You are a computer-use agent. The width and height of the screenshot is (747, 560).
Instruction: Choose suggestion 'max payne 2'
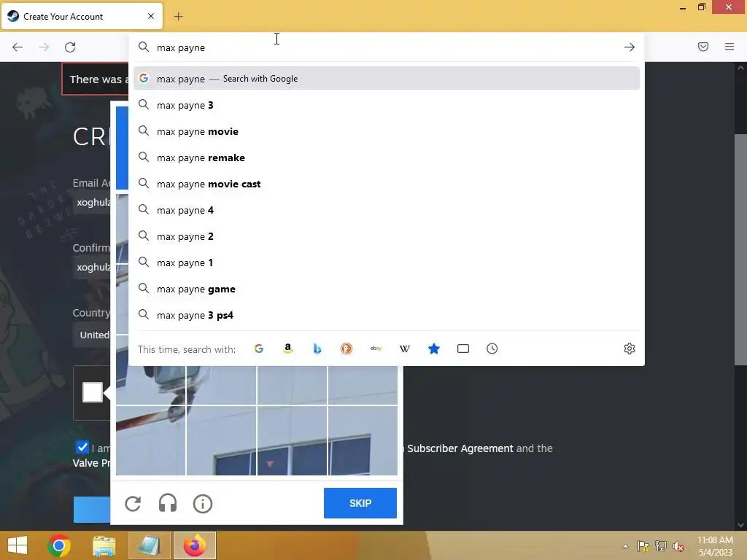coord(387,236)
